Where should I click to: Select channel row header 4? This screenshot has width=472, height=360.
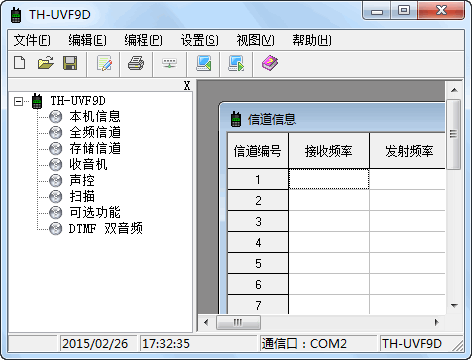coord(258,242)
